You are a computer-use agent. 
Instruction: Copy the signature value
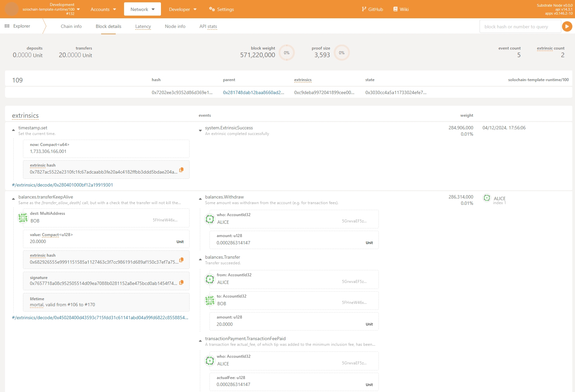coord(181,283)
